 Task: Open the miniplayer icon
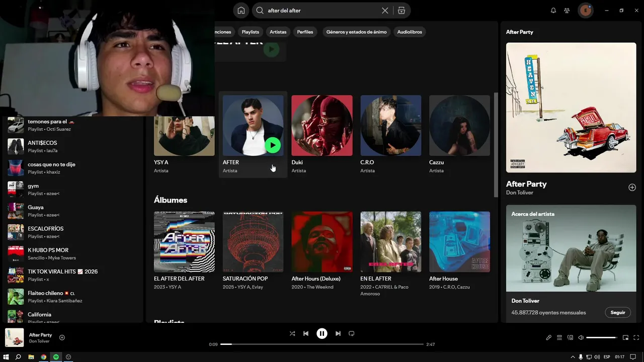(x=626, y=337)
